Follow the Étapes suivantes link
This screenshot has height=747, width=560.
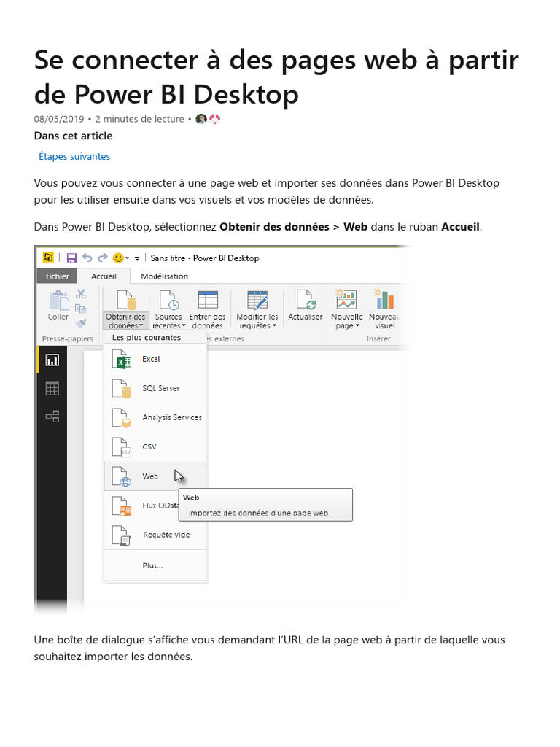(74, 156)
